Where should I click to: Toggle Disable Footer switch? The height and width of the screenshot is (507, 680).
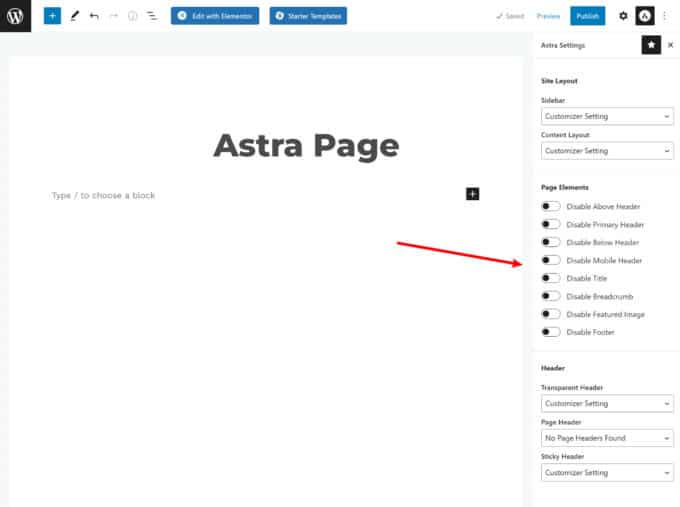click(551, 332)
